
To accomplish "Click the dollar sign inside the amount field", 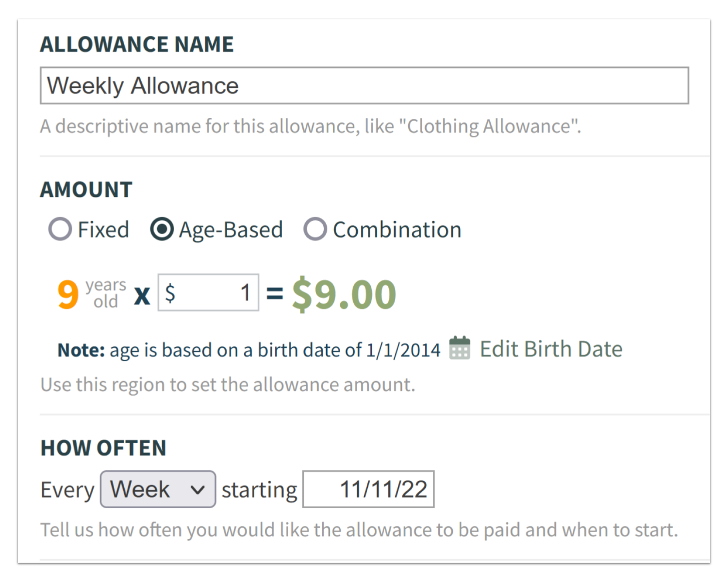I will click(x=170, y=293).
